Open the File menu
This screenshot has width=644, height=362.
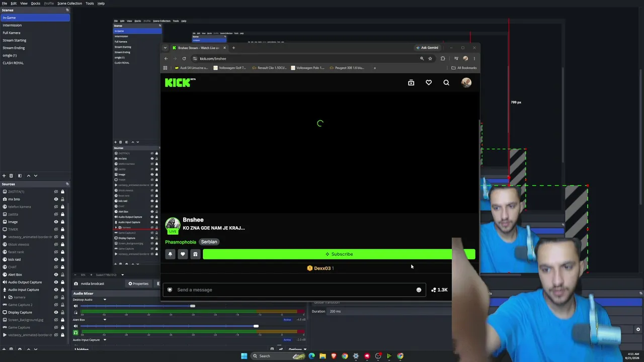click(5, 4)
